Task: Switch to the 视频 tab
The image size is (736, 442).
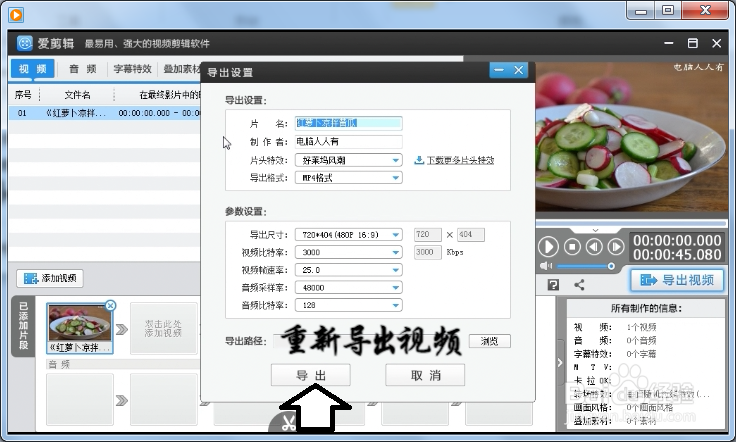Action: (32, 69)
